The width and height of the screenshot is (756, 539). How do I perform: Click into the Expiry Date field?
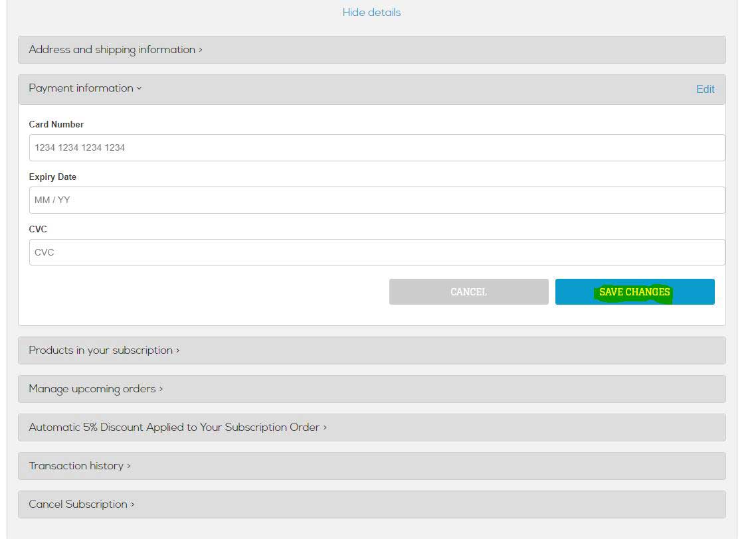point(377,200)
